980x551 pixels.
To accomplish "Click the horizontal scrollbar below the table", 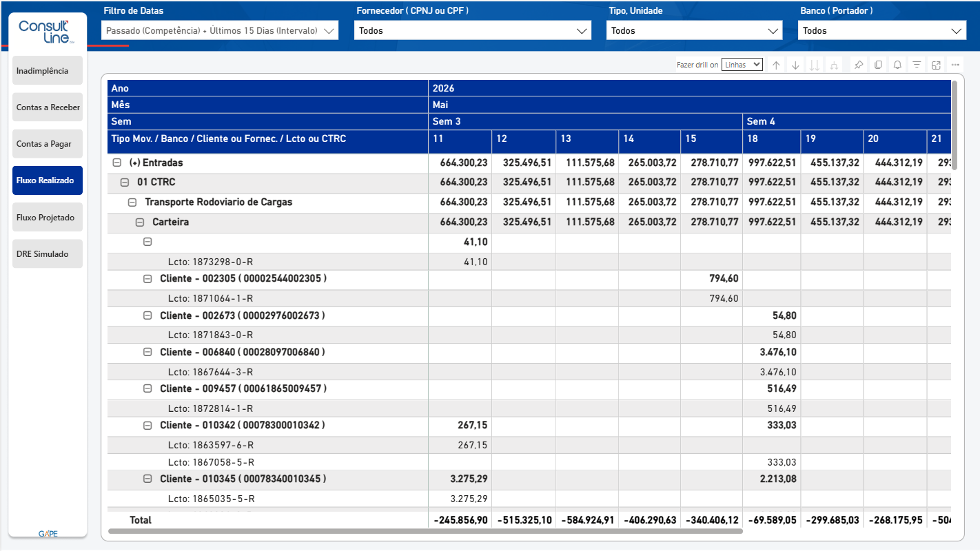I will click(426, 531).
